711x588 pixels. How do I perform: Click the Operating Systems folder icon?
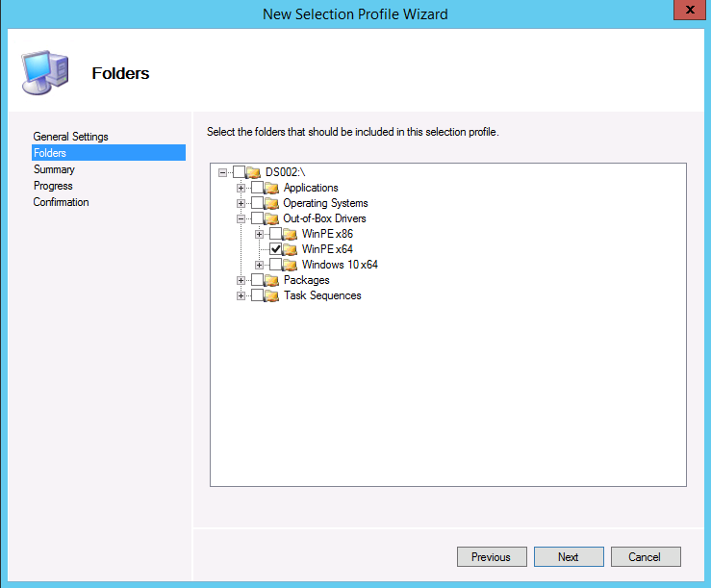pos(272,203)
